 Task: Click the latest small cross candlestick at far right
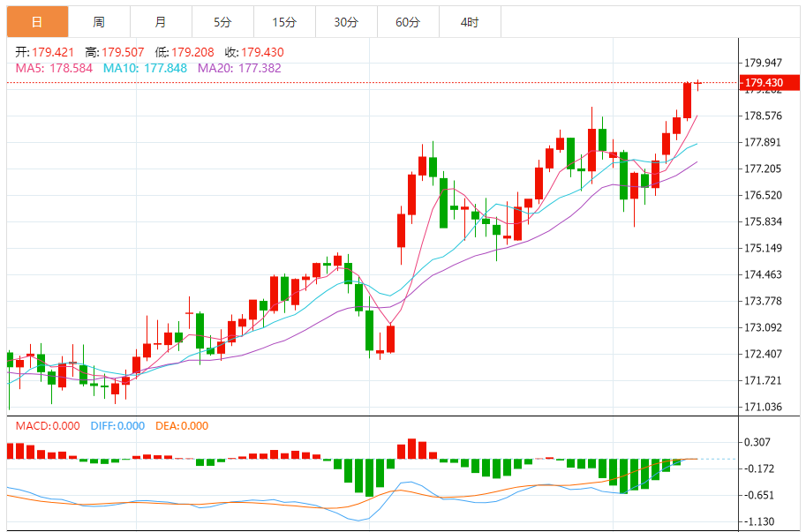[x=698, y=85]
